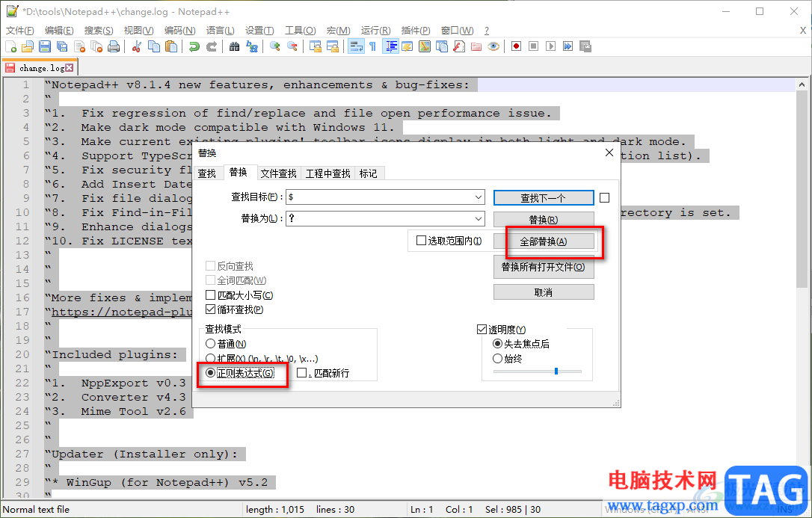812x518 pixels.
Task: Choose 始终 transparency option
Action: (x=497, y=358)
